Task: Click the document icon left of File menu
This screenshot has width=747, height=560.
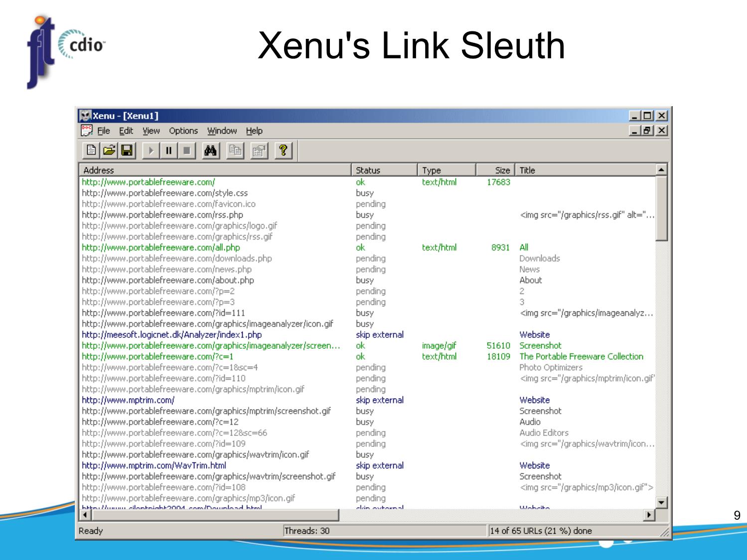Action: (x=86, y=131)
